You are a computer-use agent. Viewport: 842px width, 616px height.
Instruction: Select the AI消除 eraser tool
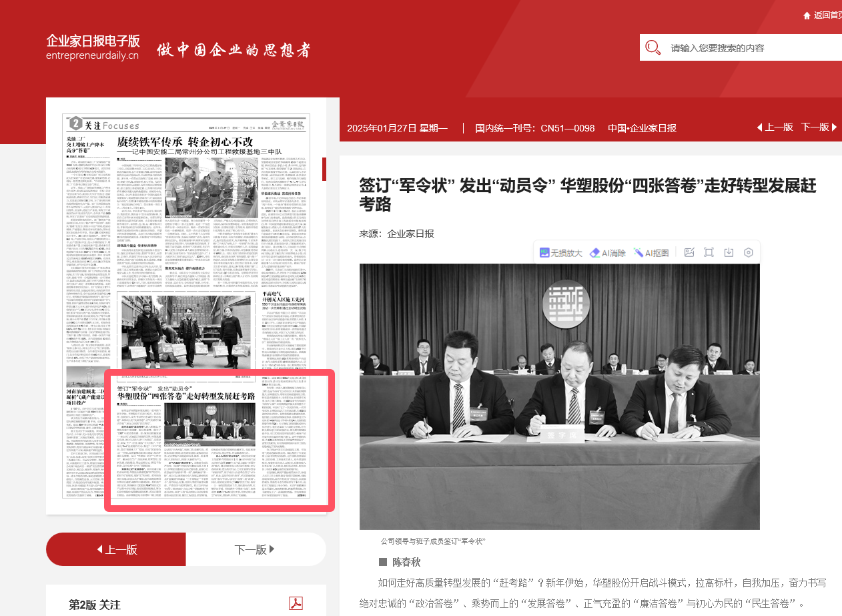pos(608,253)
